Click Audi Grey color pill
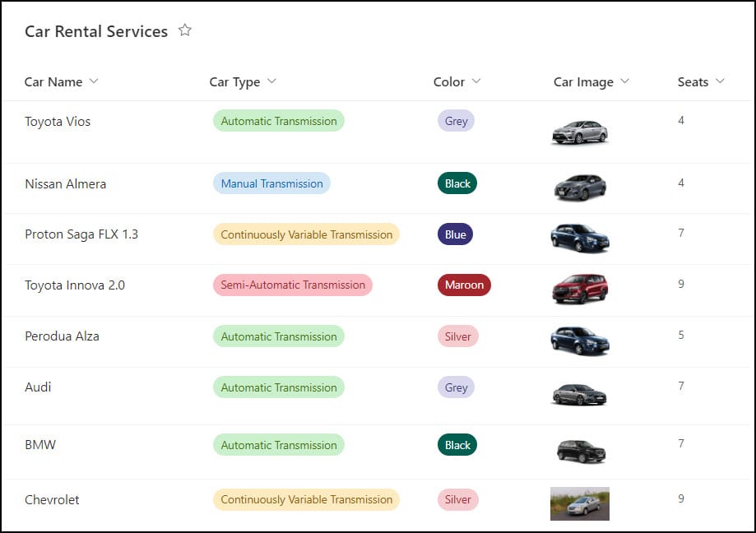 [x=456, y=387]
